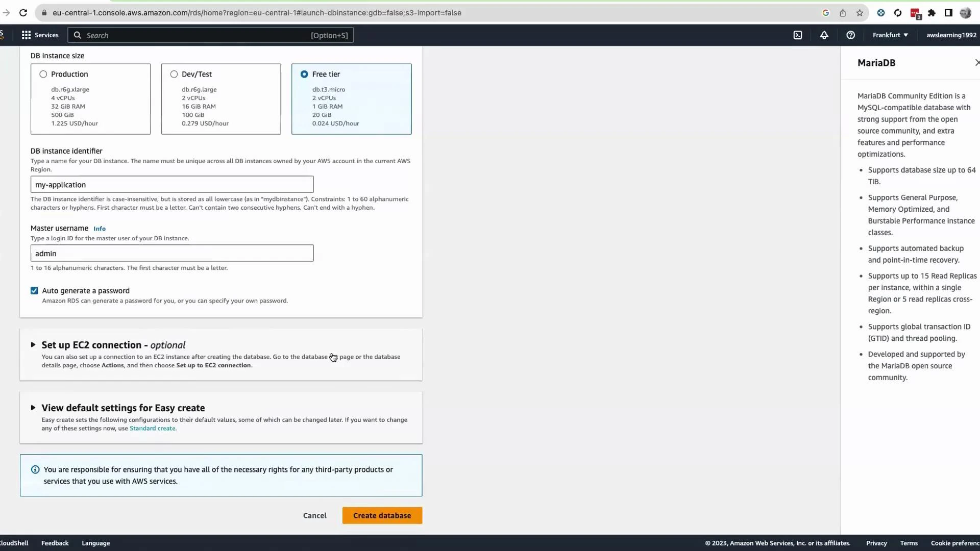The height and width of the screenshot is (551, 980).
Task: Open the Frankfurt region dropdown
Action: tap(890, 35)
